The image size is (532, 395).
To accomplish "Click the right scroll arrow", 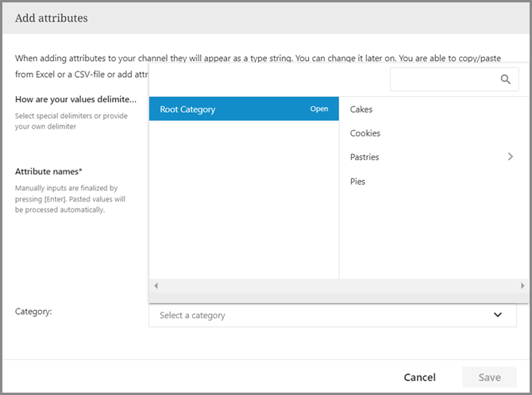I will pos(522,286).
